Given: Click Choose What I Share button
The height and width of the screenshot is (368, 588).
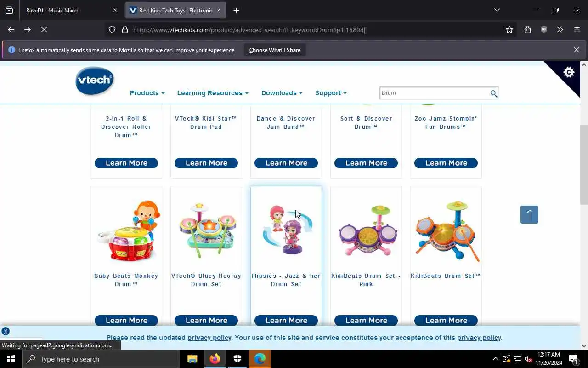Looking at the screenshot, I should point(275,50).
